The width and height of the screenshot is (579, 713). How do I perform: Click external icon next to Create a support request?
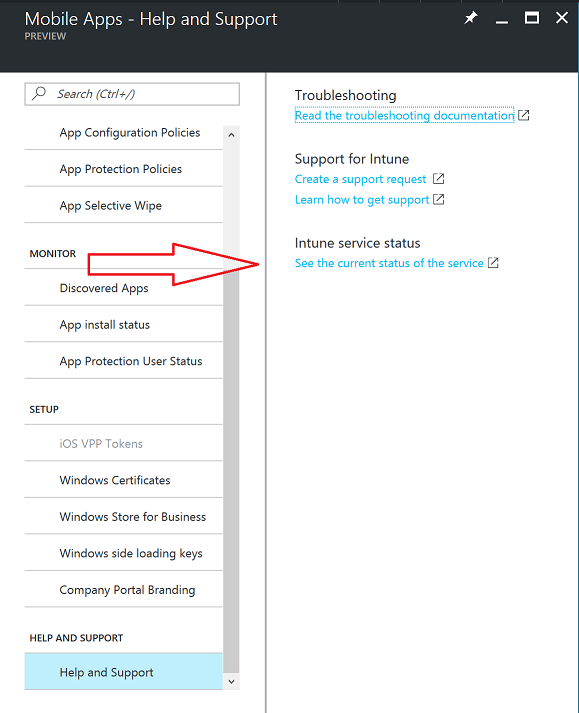[x=438, y=179]
